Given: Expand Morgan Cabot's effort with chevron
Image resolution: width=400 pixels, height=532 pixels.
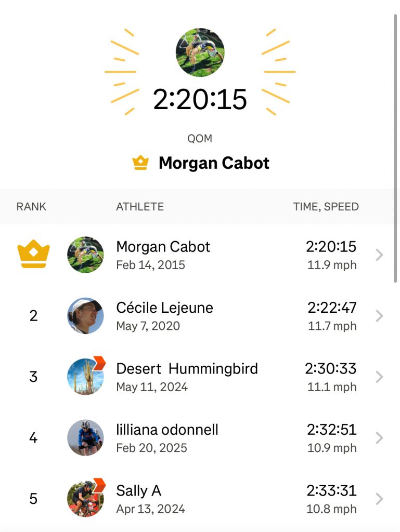Looking at the screenshot, I should [379, 255].
